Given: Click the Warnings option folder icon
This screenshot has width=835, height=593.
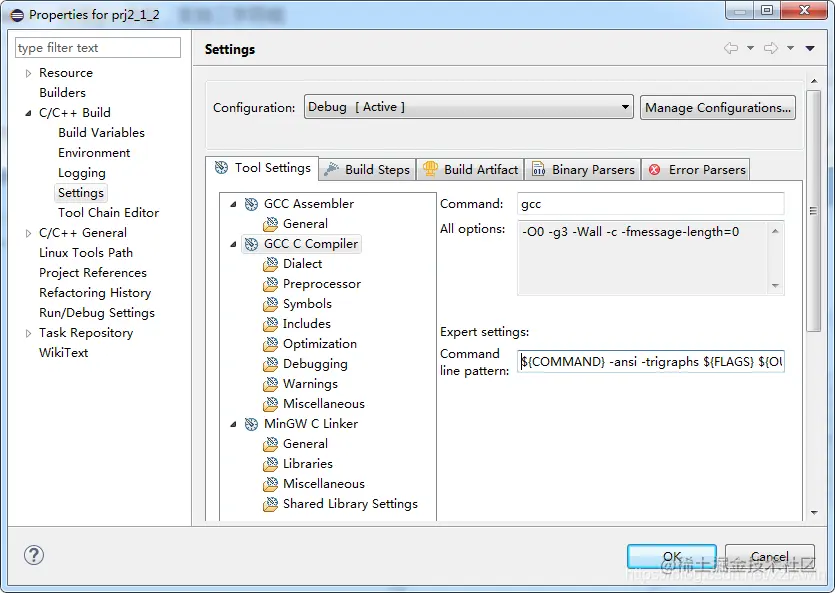Looking at the screenshot, I should point(271,384).
